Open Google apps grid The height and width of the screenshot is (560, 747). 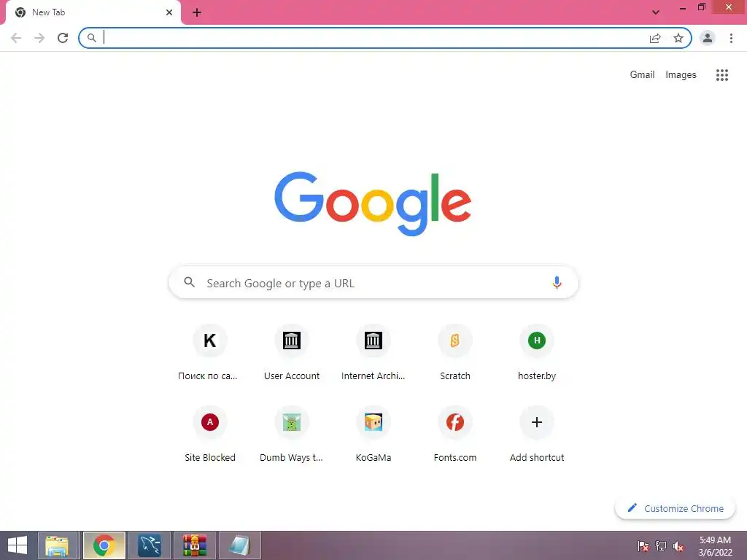[x=722, y=75]
